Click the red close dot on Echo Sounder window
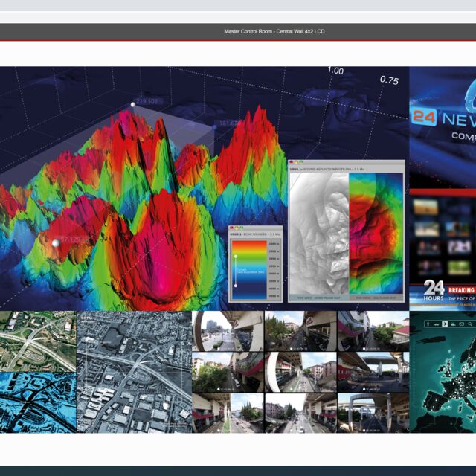This screenshot has width=476, height=476. pyautogui.click(x=232, y=228)
